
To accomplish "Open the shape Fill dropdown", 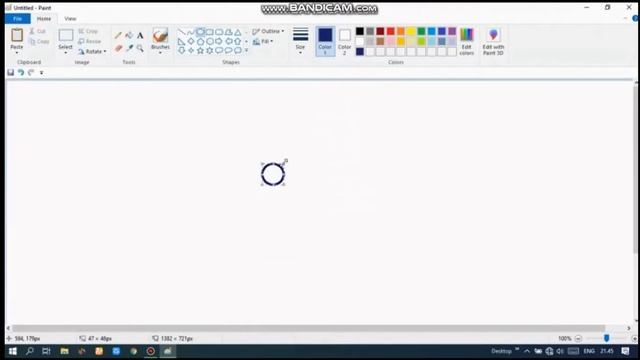I will click(263, 42).
